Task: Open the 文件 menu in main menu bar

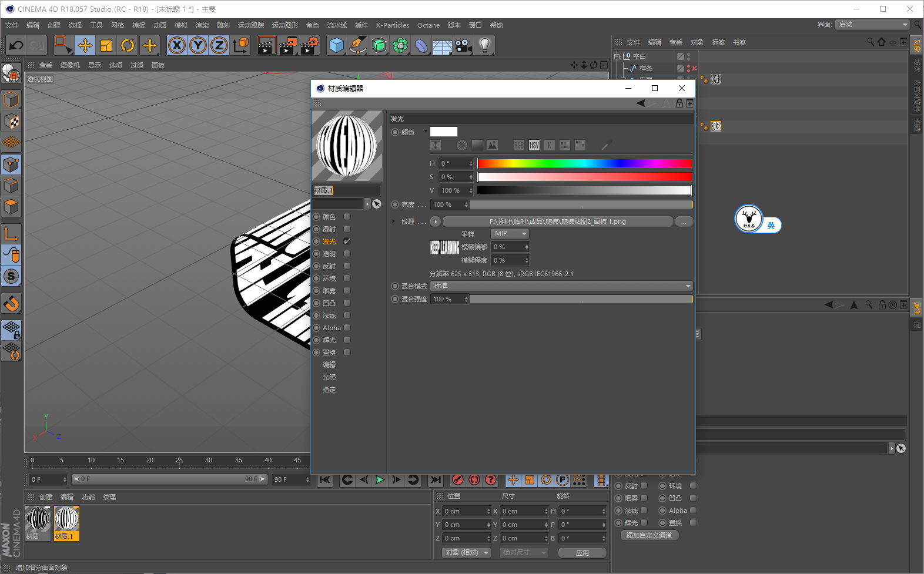Action: pyautogui.click(x=12, y=25)
